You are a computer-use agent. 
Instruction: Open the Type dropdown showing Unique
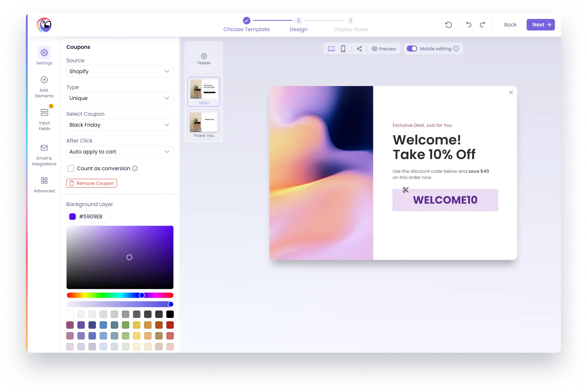(120, 98)
